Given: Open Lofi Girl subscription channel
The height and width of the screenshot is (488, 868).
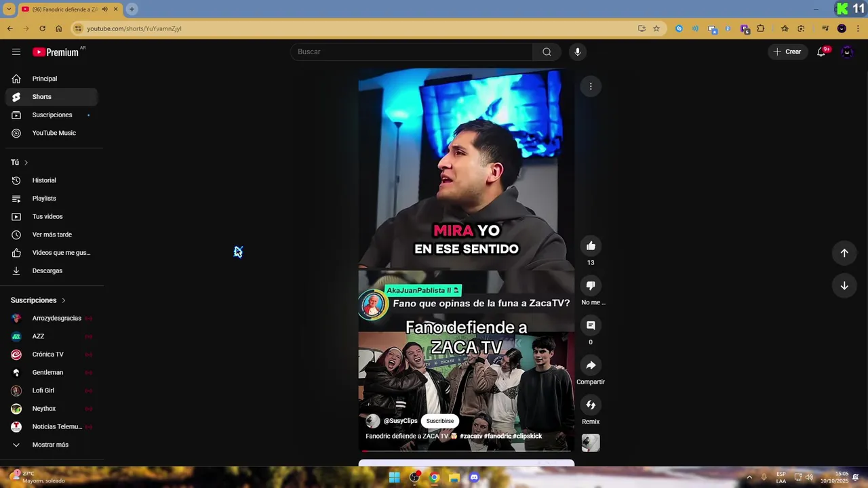Looking at the screenshot, I should (52, 390).
